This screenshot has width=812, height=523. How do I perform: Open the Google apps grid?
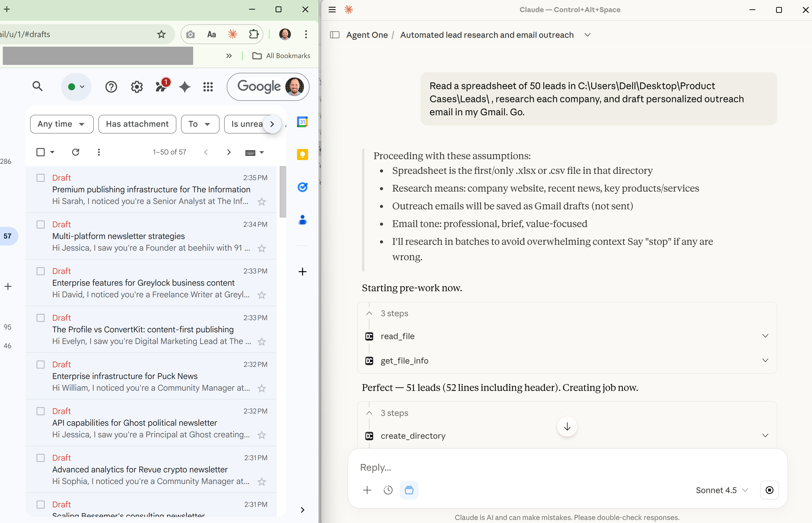tap(208, 87)
